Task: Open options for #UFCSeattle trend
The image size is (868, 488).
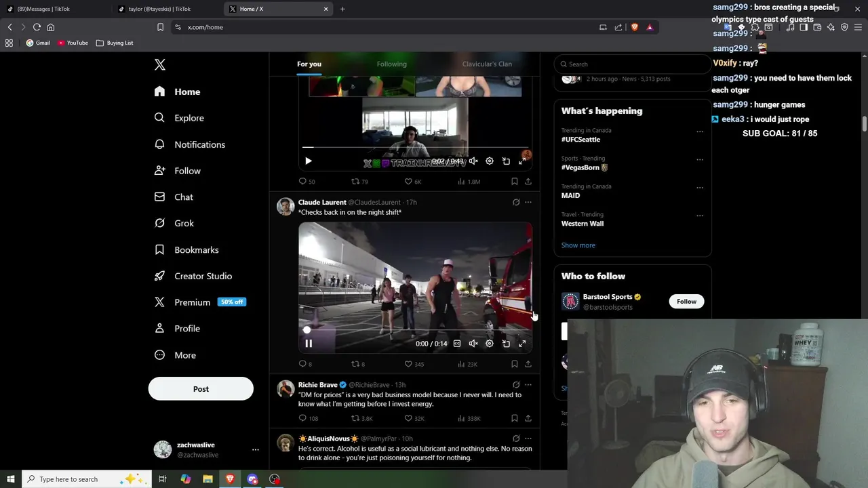Action: [700, 132]
